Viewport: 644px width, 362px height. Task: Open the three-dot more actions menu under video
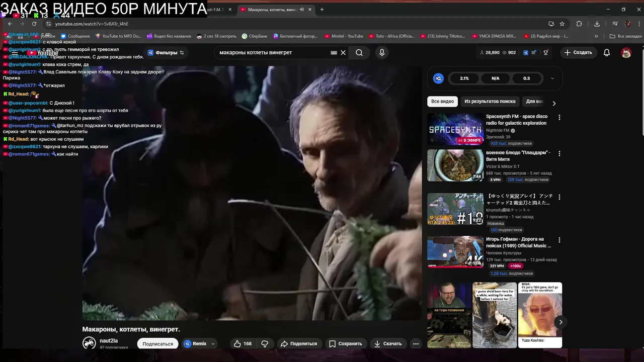coord(416,344)
